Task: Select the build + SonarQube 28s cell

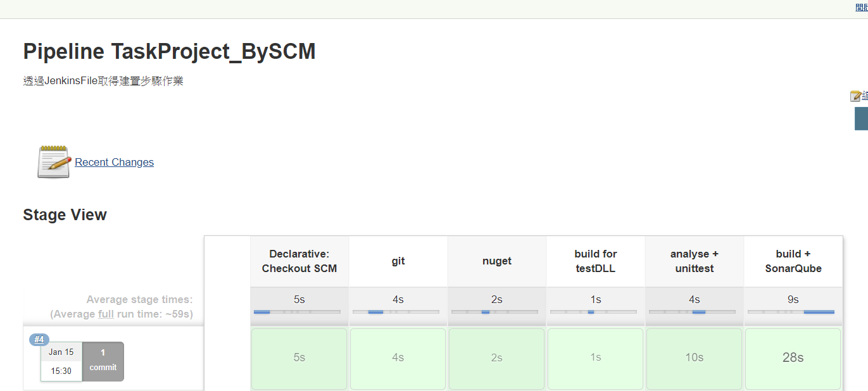Action: click(793, 358)
